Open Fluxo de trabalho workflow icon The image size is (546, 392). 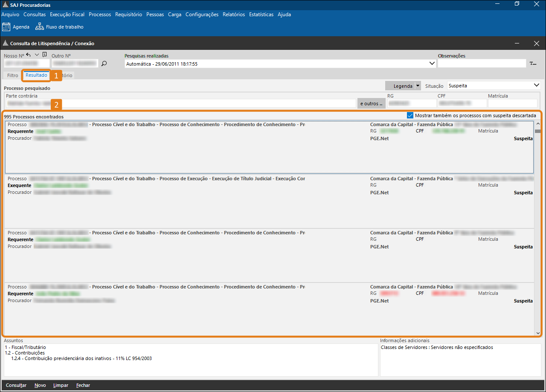pyautogui.click(x=40, y=27)
